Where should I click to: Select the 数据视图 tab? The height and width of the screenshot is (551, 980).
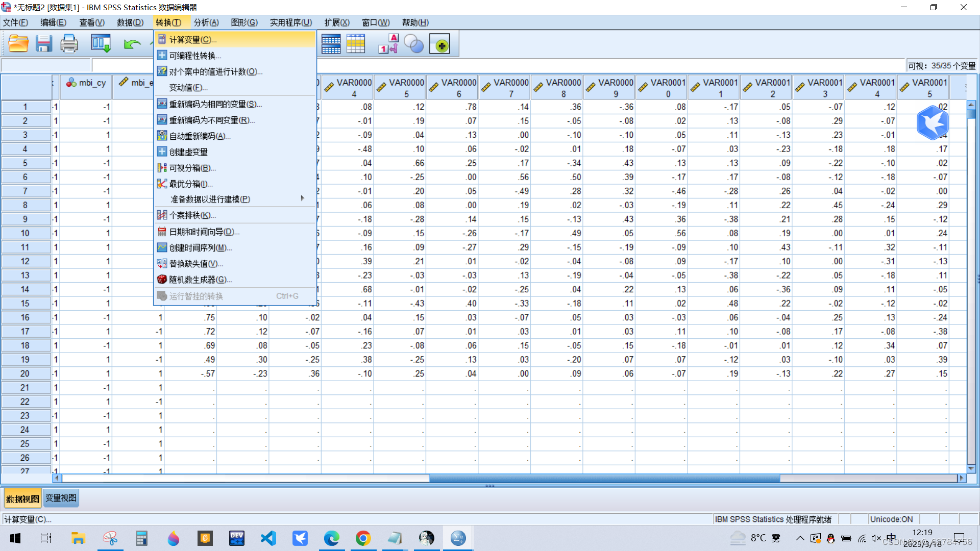tap(22, 498)
